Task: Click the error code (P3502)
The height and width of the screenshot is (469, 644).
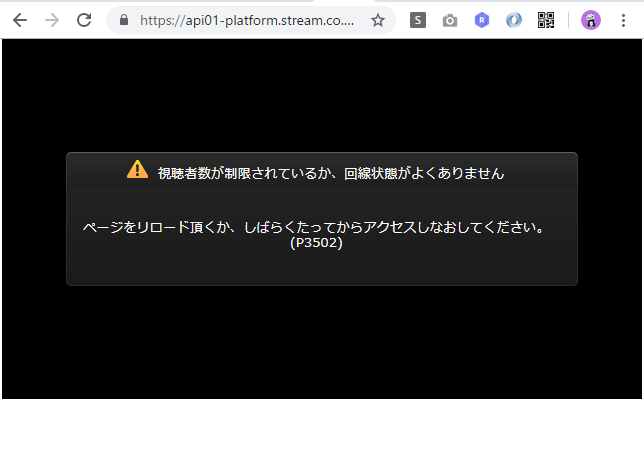Action: pos(316,243)
